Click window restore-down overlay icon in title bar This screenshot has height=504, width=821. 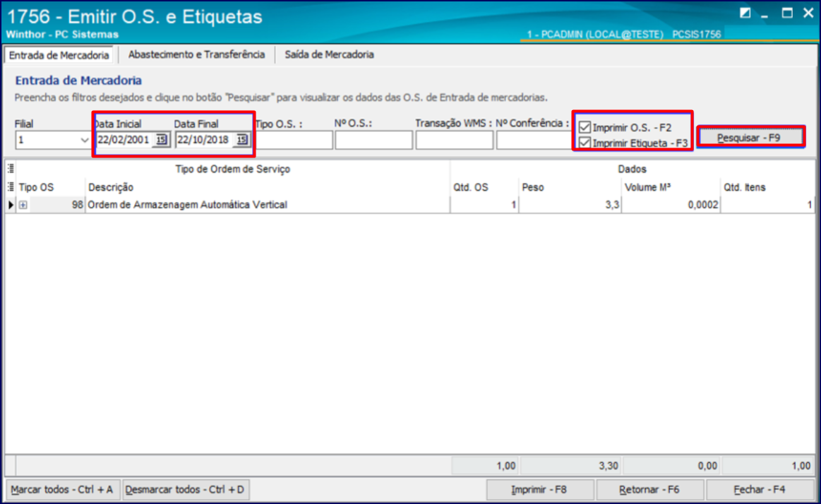[745, 13]
